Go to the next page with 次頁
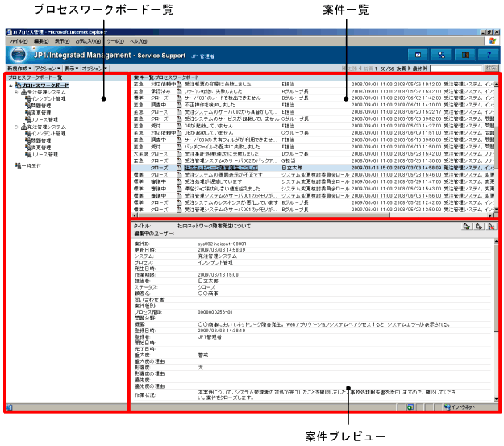The width and height of the screenshot is (504, 446). [x=403, y=69]
